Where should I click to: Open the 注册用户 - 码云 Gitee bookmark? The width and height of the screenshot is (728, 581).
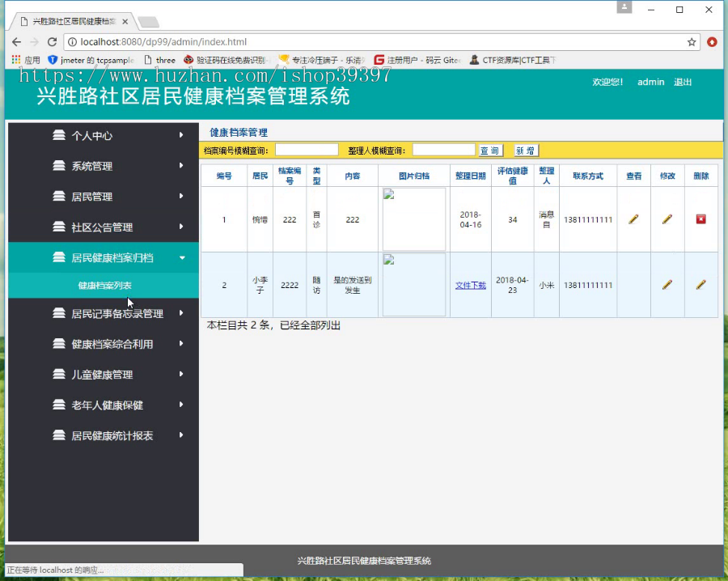[x=418, y=60]
